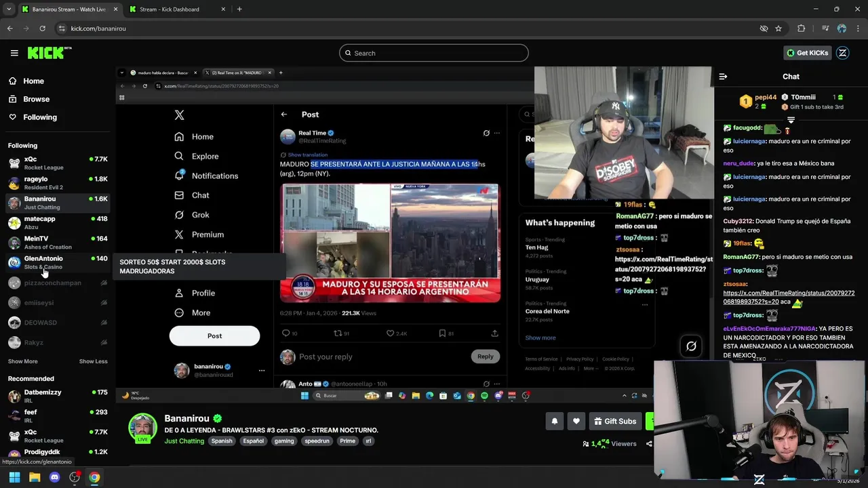Image resolution: width=868 pixels, height=488 pixels.
Task: Open ztsosaa's x.com link in chat
Action: pyautogui.click(x=789, y=297)
